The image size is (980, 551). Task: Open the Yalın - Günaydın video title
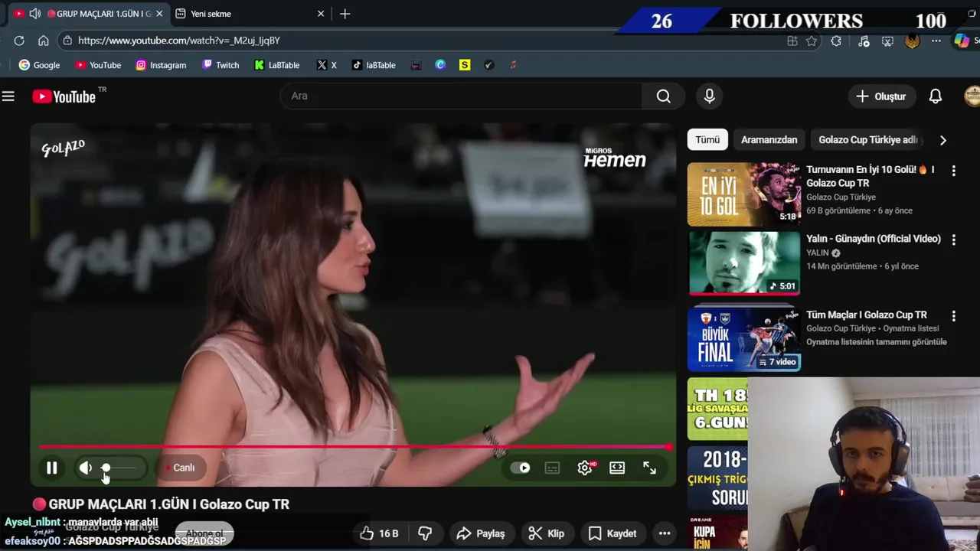pyautogui.click(x=874, y=239)
